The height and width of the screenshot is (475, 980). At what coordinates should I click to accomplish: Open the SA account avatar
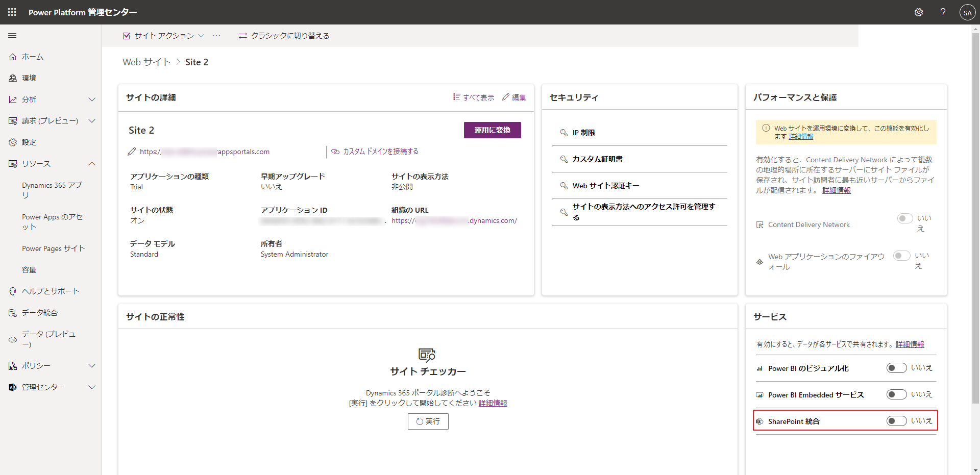coord(967,12)
